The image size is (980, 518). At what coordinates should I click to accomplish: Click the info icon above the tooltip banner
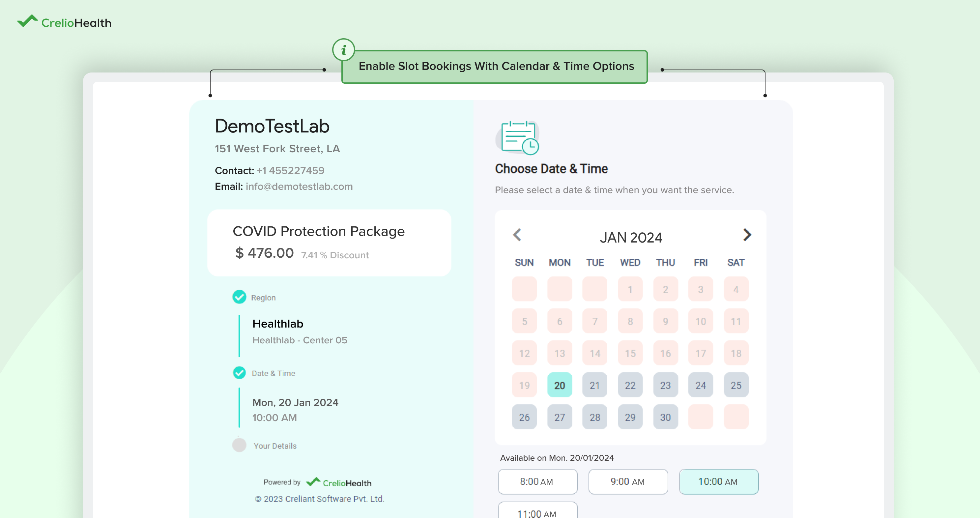point(344,49)
